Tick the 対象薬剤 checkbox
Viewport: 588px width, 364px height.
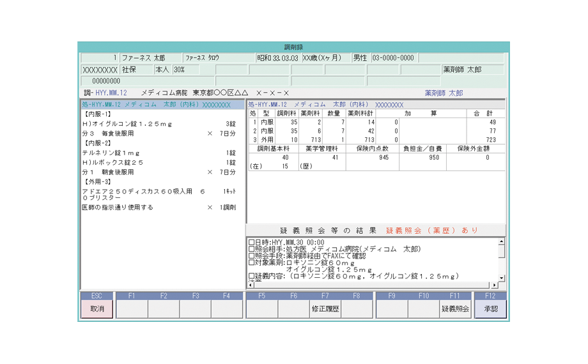[x=251, y=262]
